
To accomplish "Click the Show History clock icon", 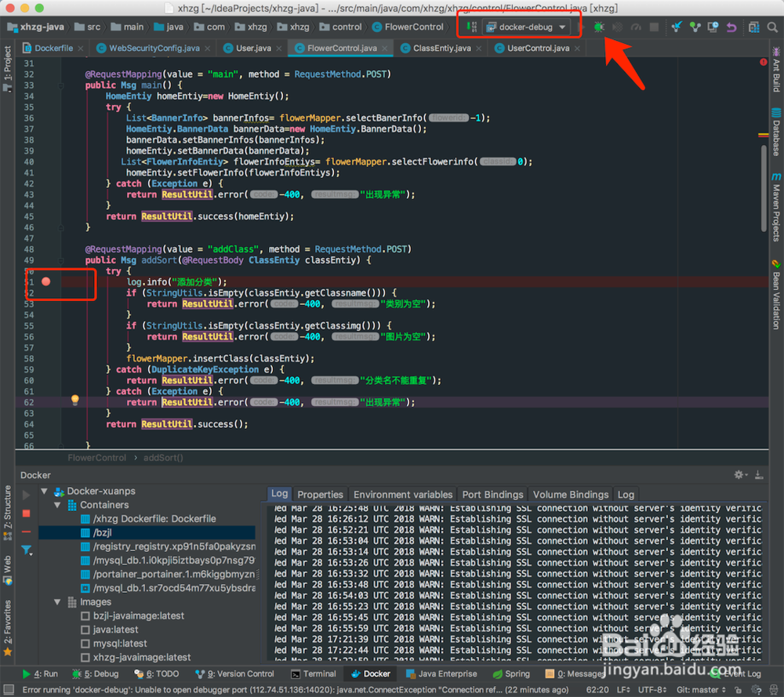I will coord(713,27).
